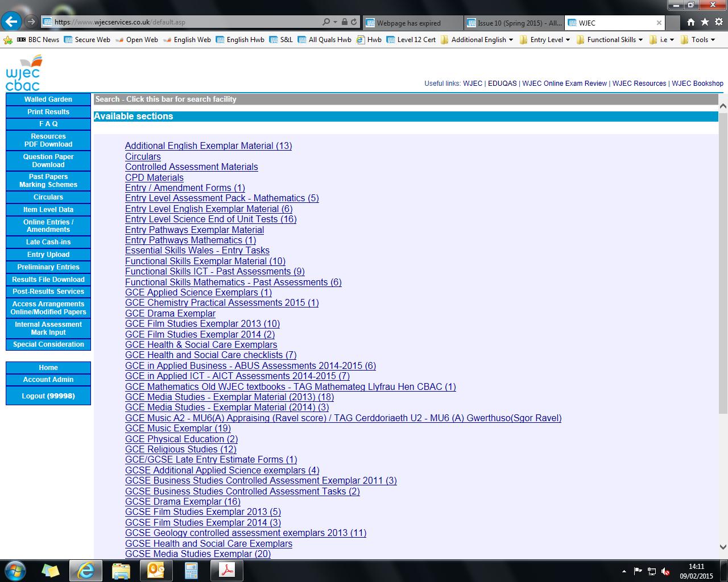Switch to the Issue 10 (Spring 2015) tab
The image size is (728, 582).
pyautogui.click(x=515, y=23)
